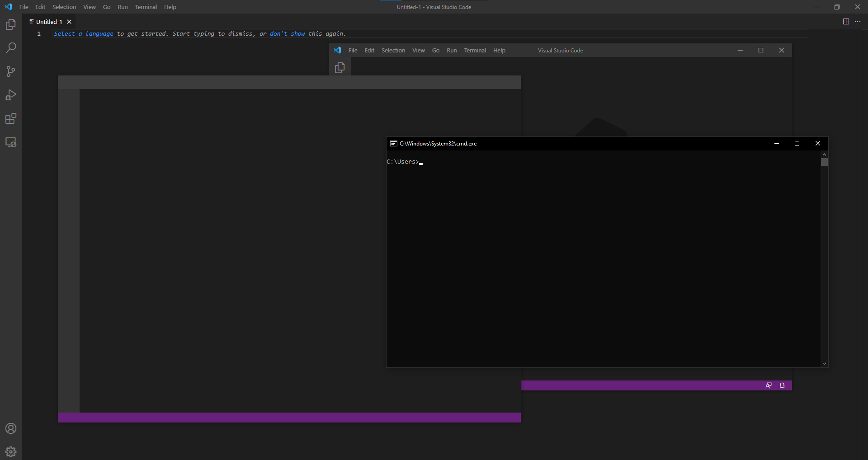The width and height of the screenshot is (868, 460).
Task: Open the Explorer view in the main activity bar
Action: 11,24
